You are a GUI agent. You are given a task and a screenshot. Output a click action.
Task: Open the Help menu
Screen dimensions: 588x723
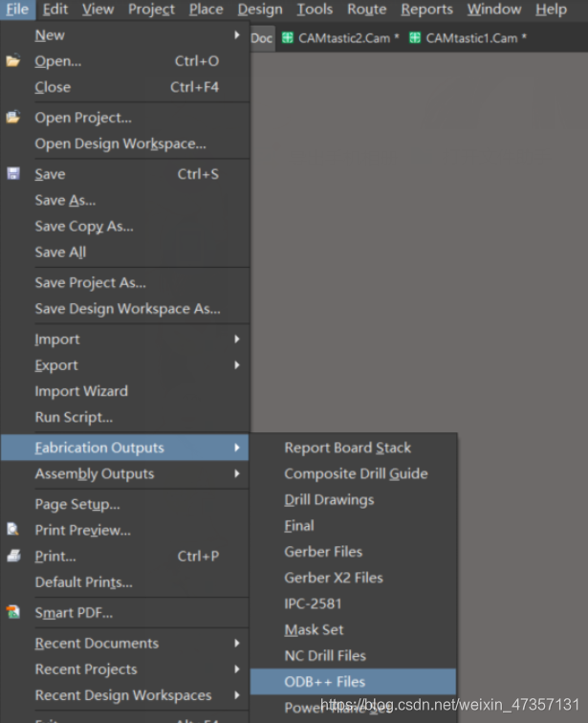pos(551,10)
